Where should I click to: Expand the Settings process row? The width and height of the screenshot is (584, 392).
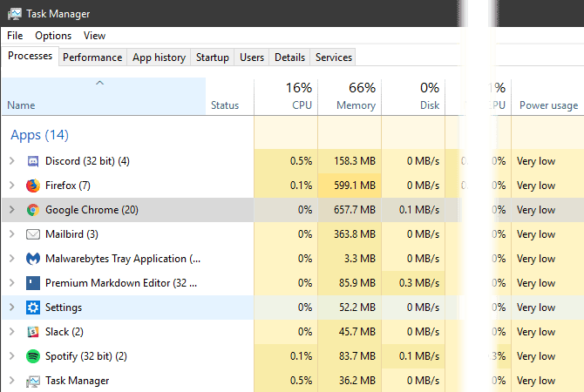tap(12, 308)
